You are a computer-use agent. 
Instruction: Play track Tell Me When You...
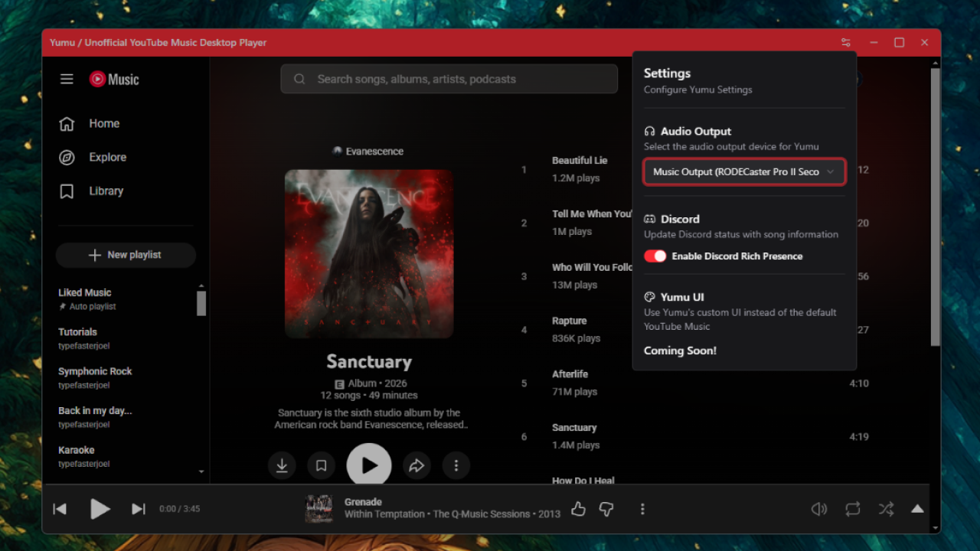pos(592,214)
